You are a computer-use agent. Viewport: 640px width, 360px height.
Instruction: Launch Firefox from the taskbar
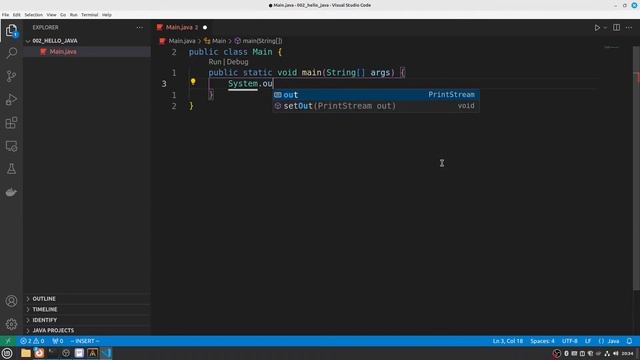point(39,353)
